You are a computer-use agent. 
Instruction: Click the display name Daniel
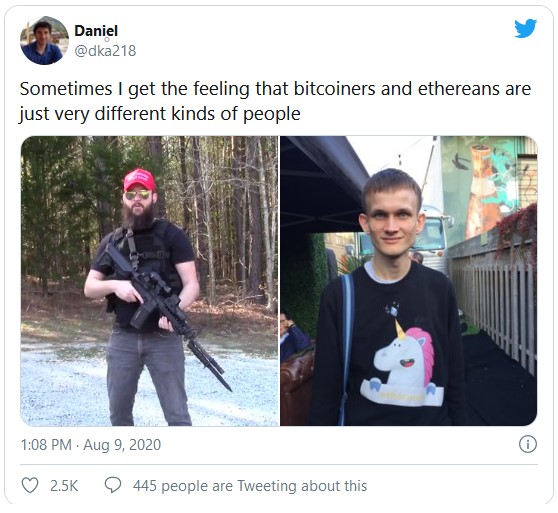[x=96, y=31]
